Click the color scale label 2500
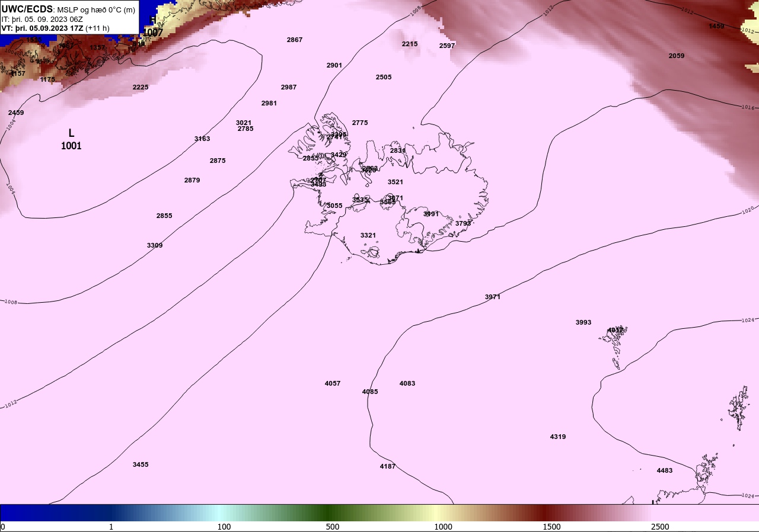 (x=660, y=527)
